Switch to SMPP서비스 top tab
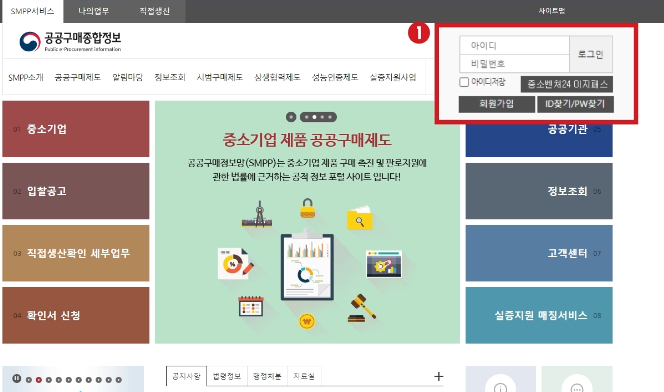The image size is (664, 392). pos(33,11)
